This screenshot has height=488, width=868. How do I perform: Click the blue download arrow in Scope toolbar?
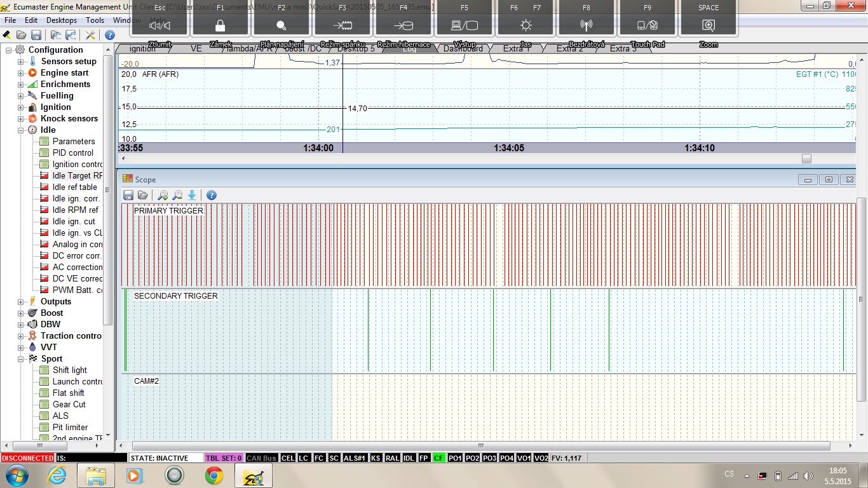coord(192,195)
